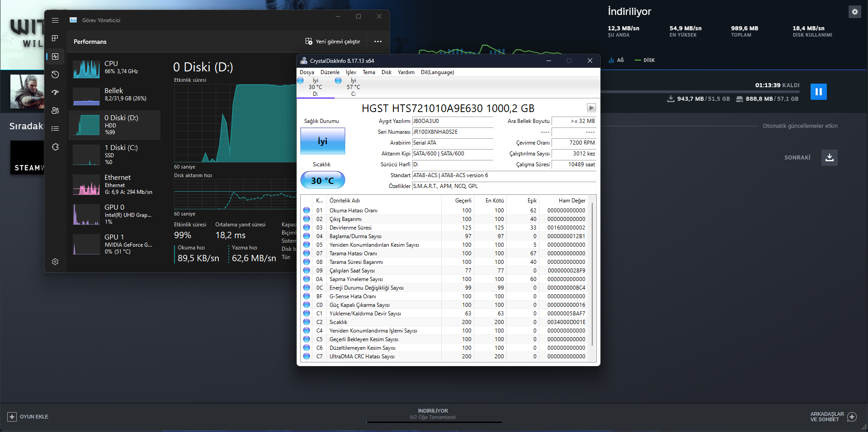Click 'İNDİRİLİYOR' status at bottom of Steam
This screenshot has width=868, height=432.
pos(433,411)
